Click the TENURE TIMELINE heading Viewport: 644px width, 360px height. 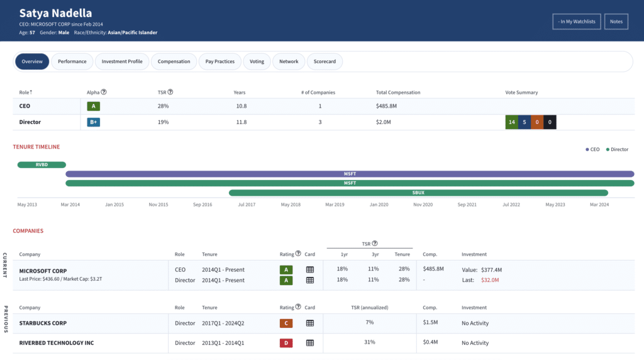point(36,147)
